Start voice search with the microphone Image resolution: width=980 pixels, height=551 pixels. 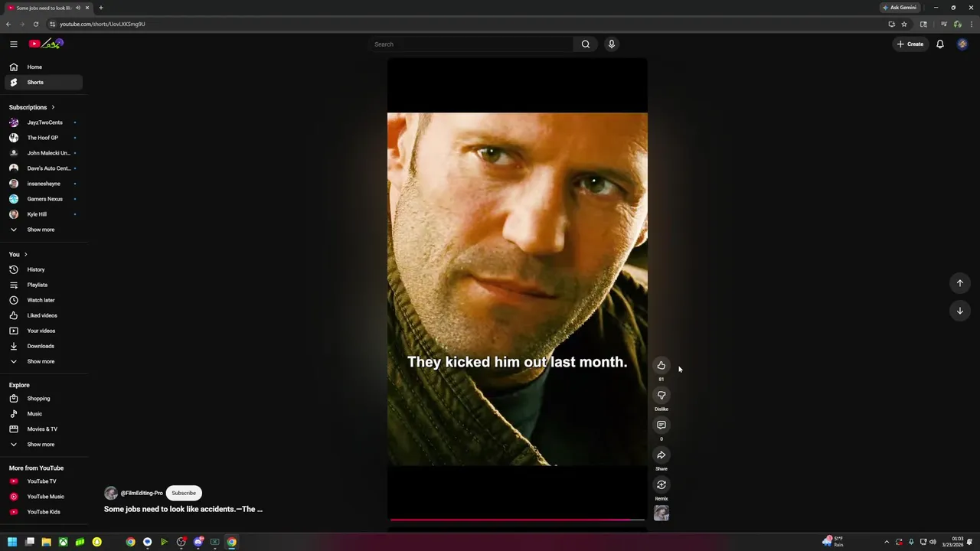tap(612, 44)
